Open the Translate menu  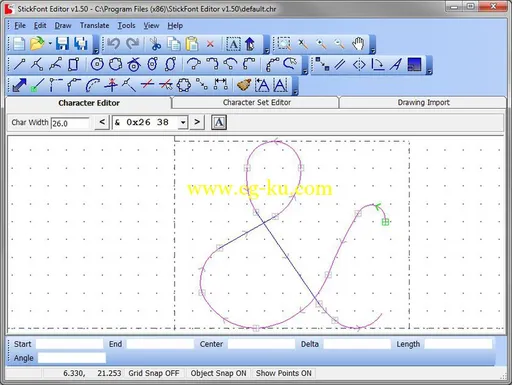[94, 26]
